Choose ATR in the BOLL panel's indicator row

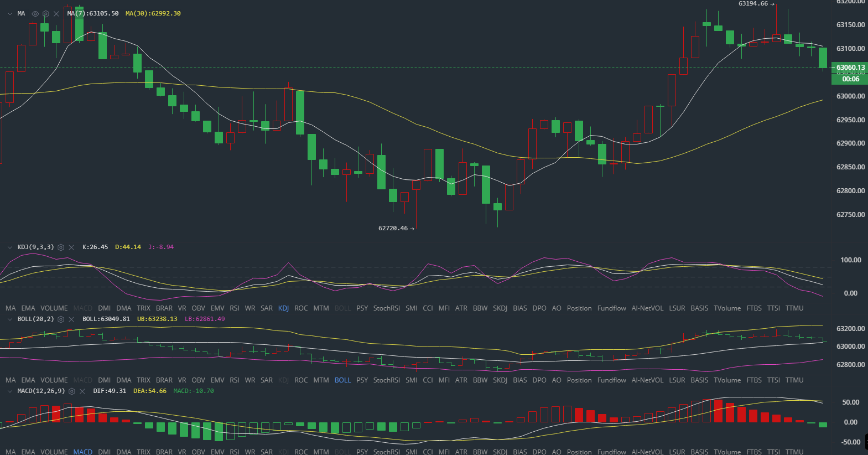point(461,380)
